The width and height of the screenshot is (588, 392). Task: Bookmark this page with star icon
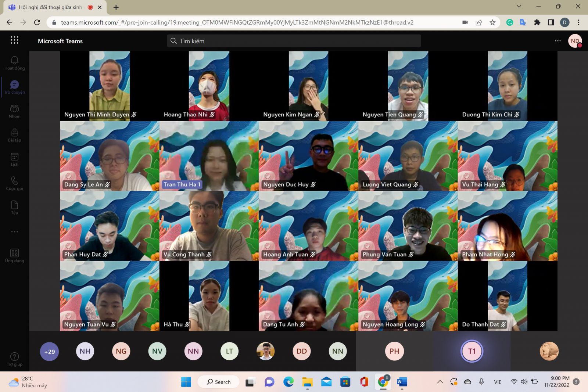[492, 22]
